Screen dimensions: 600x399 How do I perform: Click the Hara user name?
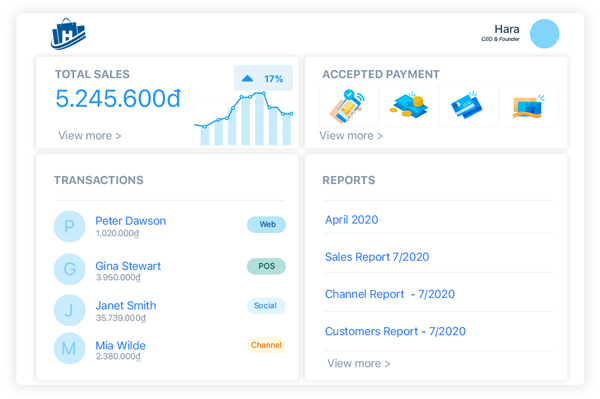coord(507,29)
